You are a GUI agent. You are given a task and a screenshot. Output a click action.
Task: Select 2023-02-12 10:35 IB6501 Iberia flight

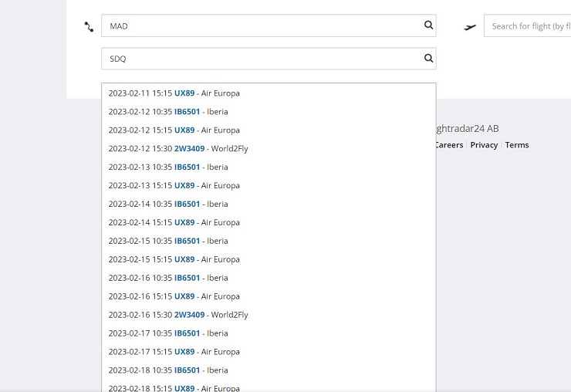269,112
